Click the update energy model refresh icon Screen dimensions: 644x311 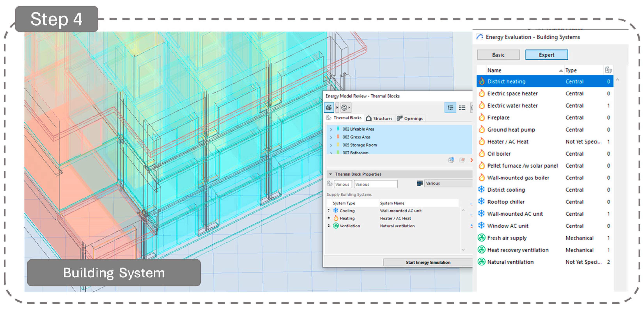tap(344, 108)
